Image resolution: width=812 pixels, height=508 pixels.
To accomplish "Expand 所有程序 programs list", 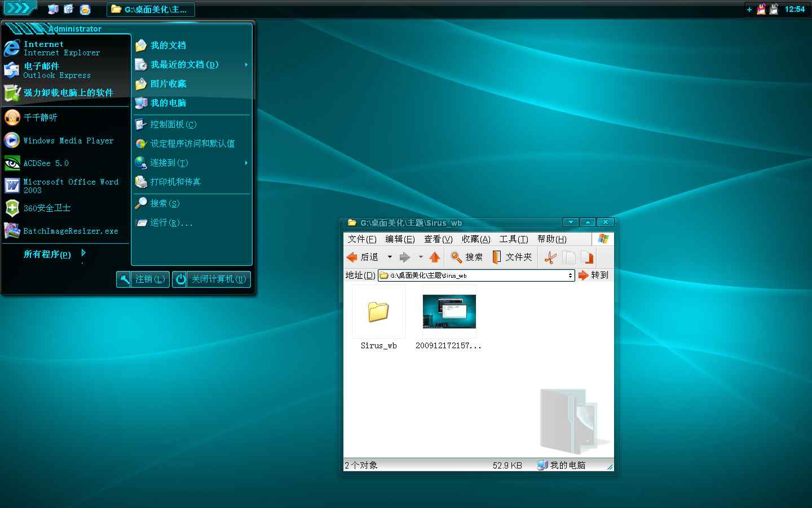I will coord(55,254).
